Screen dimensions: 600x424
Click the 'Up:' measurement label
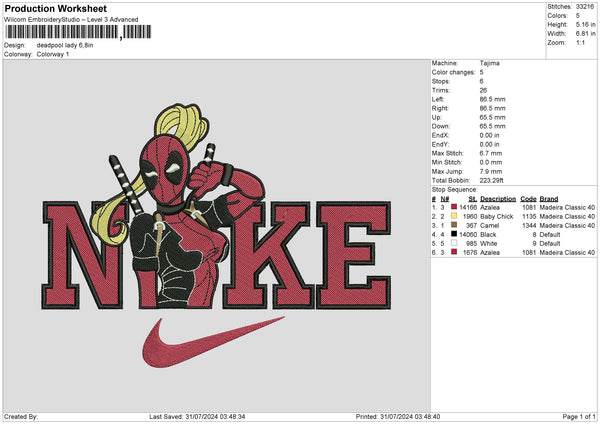click(x=437, y=117)
